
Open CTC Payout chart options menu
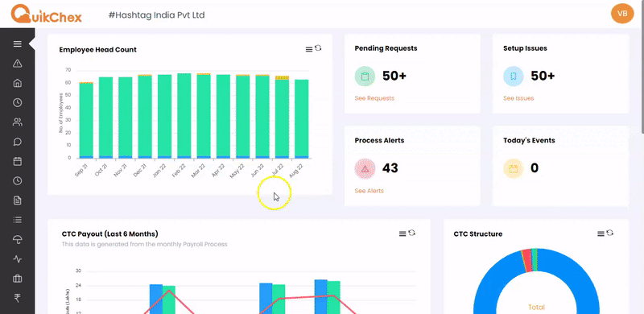pyautogui.click(x=402, y=233)
